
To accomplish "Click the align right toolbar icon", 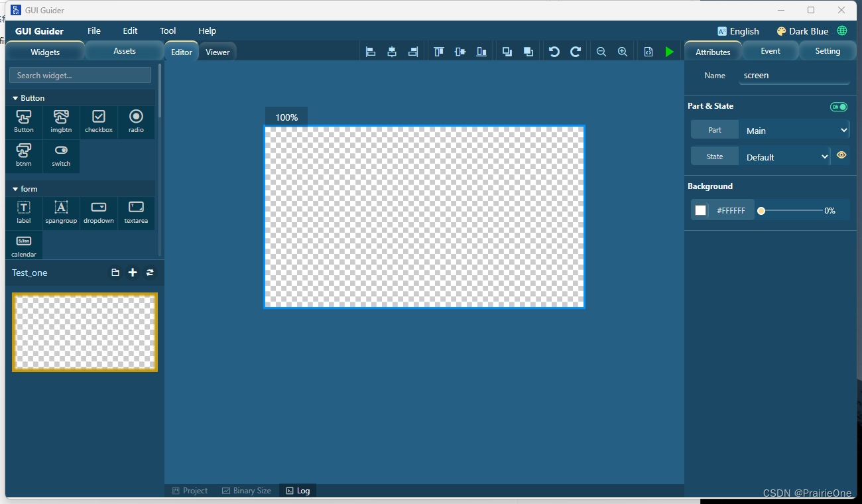I will (413, 52).
